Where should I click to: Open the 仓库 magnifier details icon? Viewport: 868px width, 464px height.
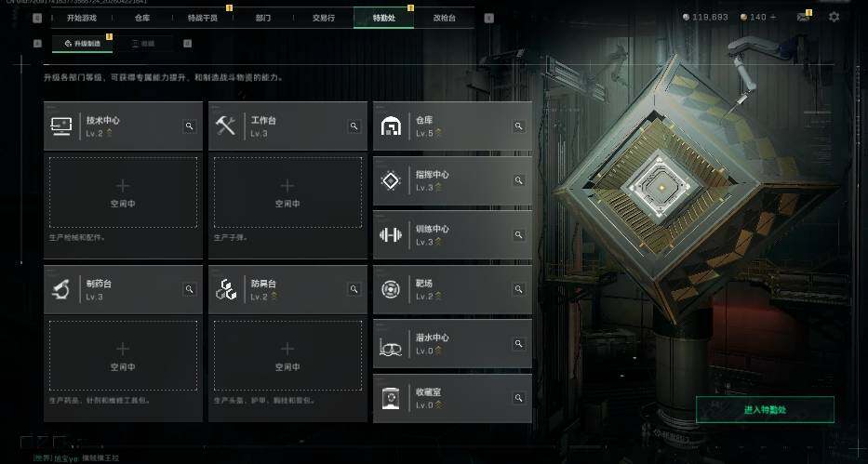click(519, 126)
